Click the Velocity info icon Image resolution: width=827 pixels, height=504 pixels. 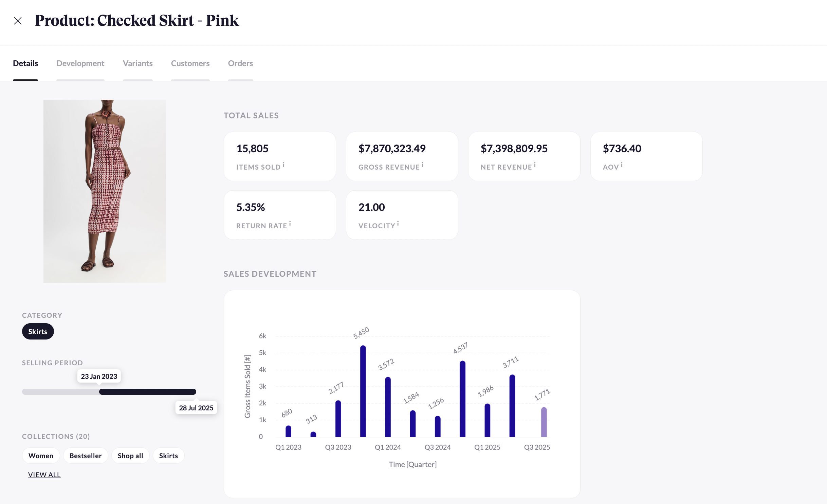[x=398, y=224]
